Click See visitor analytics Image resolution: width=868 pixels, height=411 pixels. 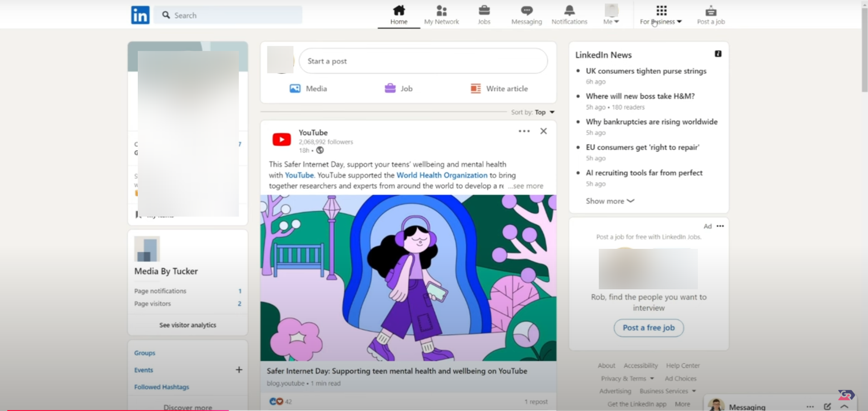click(188, 325)
